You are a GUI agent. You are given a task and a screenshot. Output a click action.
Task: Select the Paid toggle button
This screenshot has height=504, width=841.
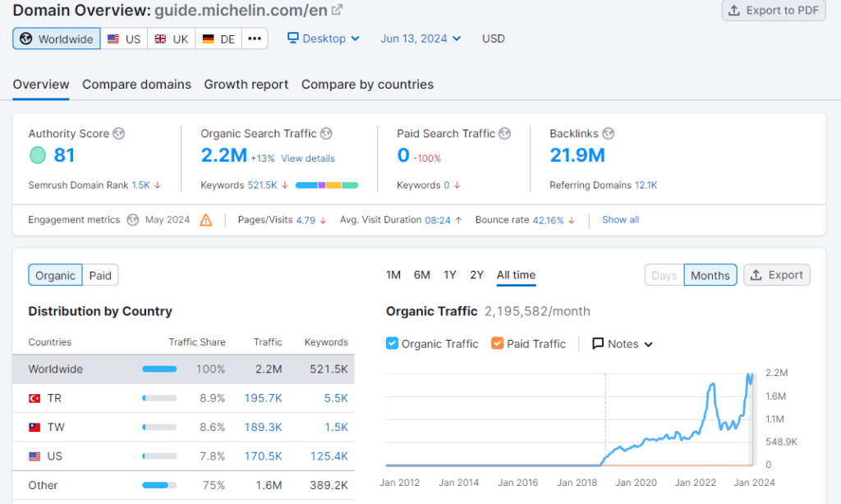click(100, 275)
